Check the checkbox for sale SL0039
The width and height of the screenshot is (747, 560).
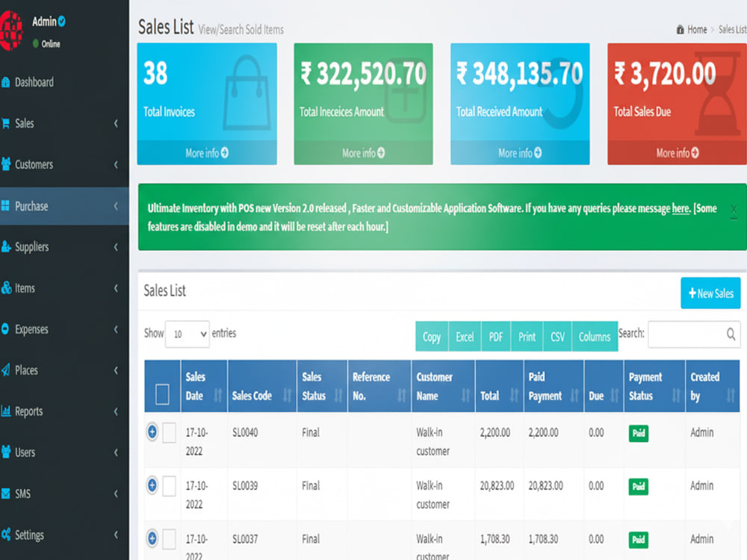[169, 486]
